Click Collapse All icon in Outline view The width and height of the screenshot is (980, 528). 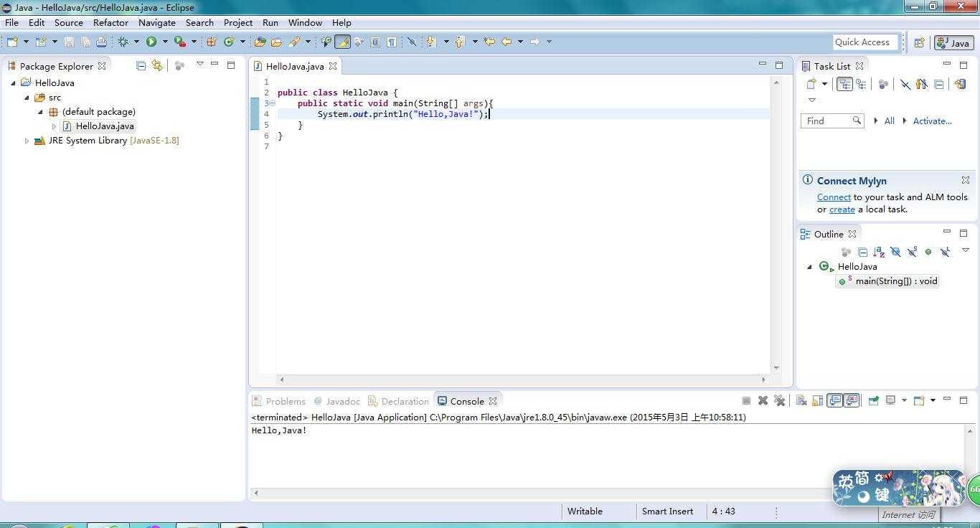click(x=863, y=252)
